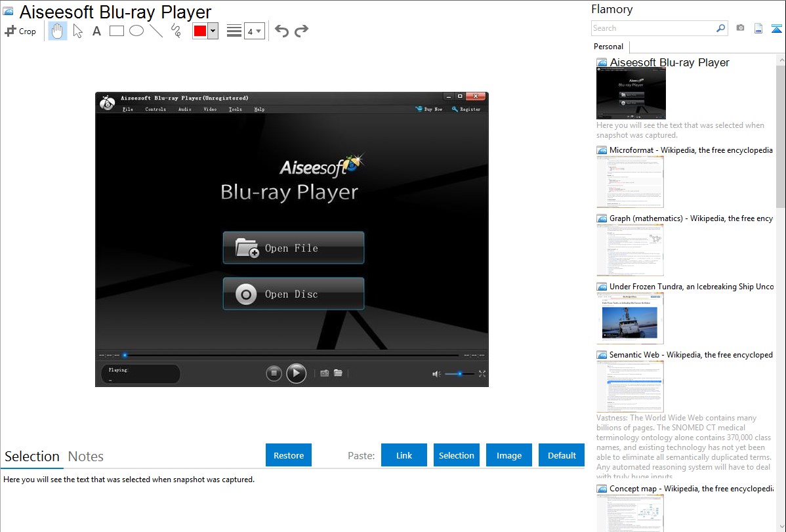Click the play button
Viewport: 786px width, 532px height.
pos(297,373)
